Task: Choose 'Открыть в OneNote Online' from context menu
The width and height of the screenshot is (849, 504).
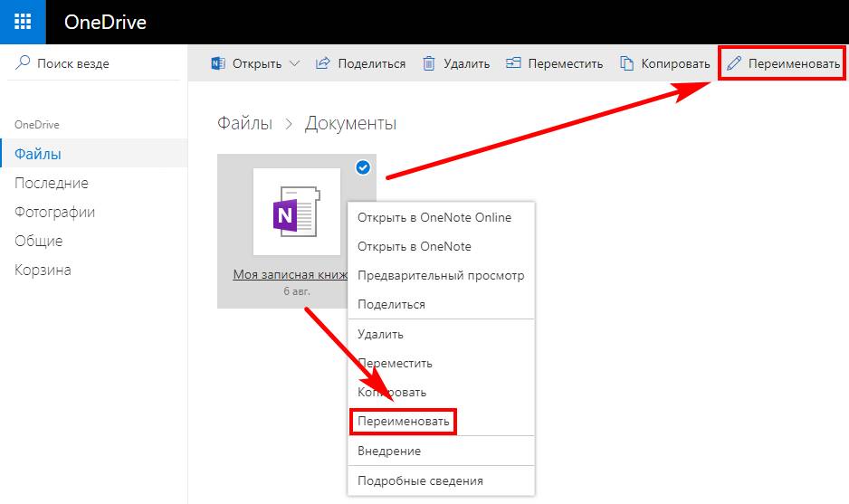Action: 434,217
